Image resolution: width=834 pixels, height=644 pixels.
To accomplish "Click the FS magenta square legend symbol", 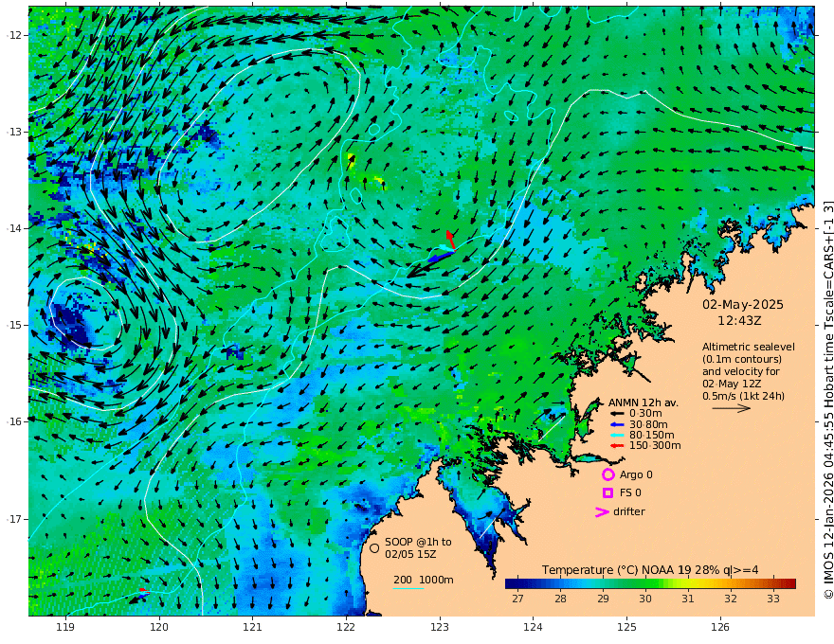I will click(607, 492).
